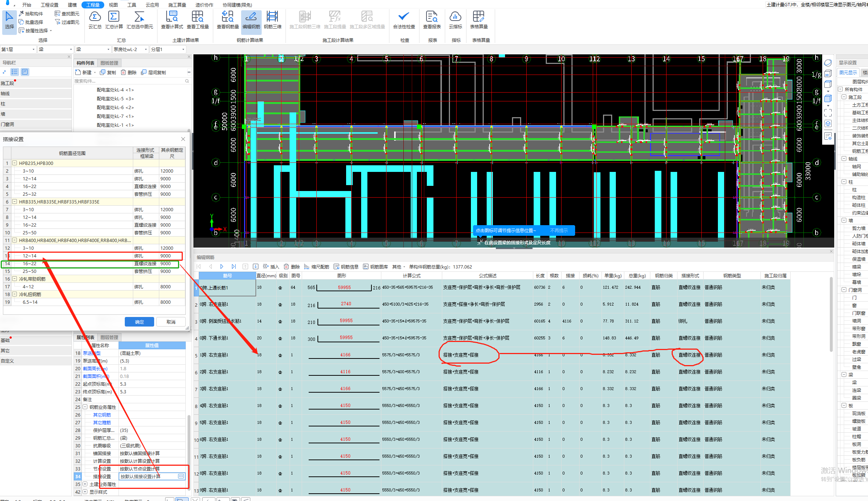Collapse the 冷轧带肋钢筋 group
This screenshot has height=501, width=868.
tap(15, 278)
